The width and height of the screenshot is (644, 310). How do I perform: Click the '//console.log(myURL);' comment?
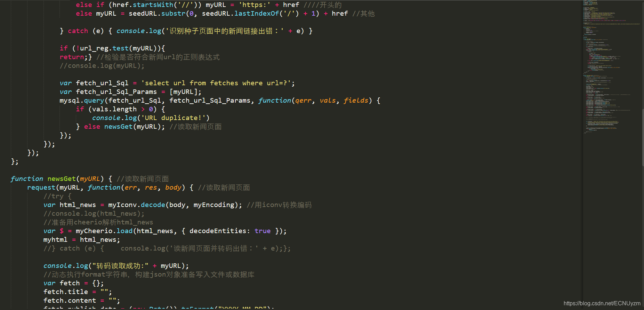tap(102, 66)
